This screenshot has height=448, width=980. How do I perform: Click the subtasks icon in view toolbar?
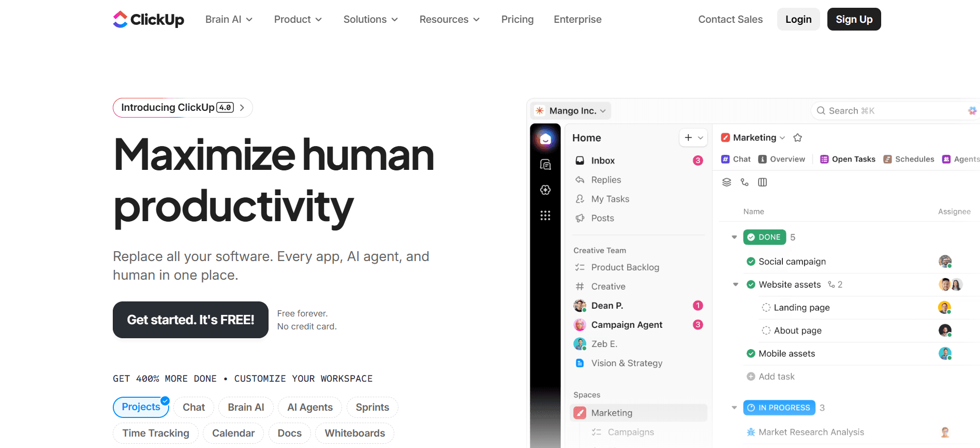coord(745,182)
